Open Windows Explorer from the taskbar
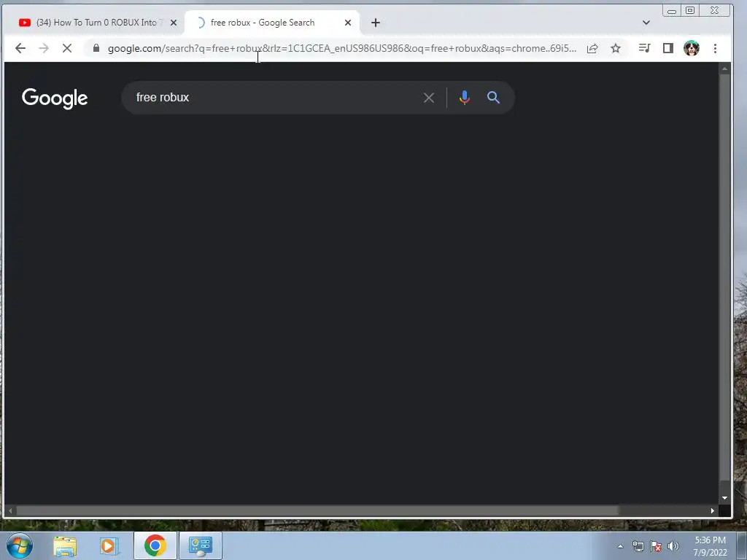 65,546
